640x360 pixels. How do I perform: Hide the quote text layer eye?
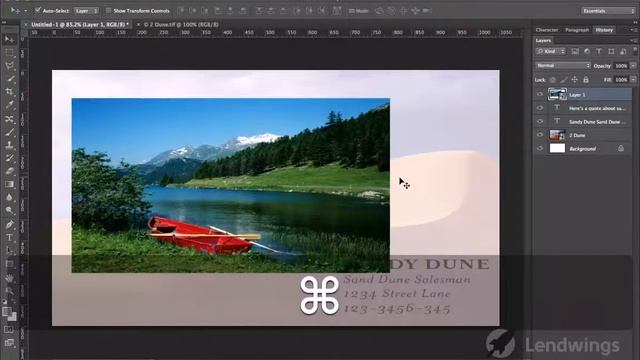[540, 108]
